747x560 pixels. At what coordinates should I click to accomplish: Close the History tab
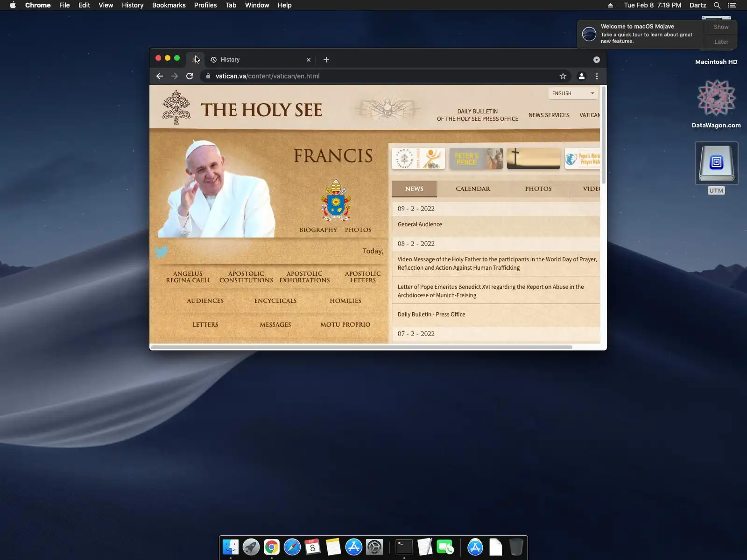pyautogui.click(x=309, y=60)
